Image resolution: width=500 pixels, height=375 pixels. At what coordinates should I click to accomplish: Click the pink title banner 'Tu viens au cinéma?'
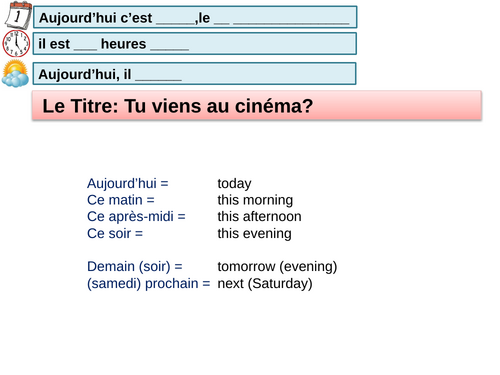(257, 105)
